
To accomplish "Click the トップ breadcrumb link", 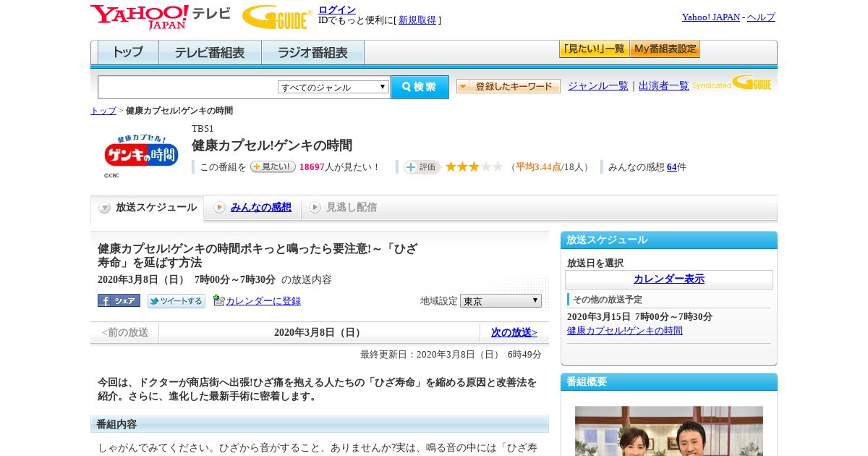I will tap(103, 111).
